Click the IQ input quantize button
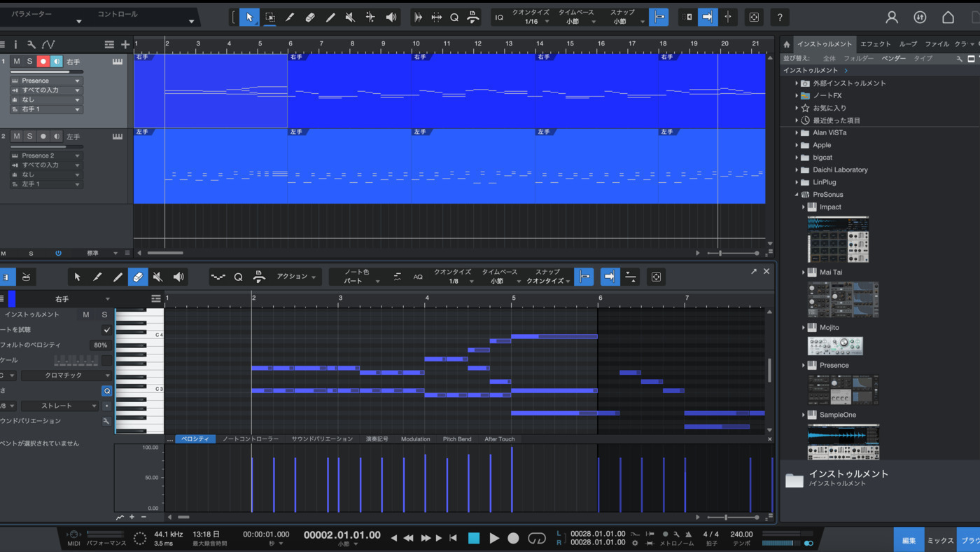 499,18
